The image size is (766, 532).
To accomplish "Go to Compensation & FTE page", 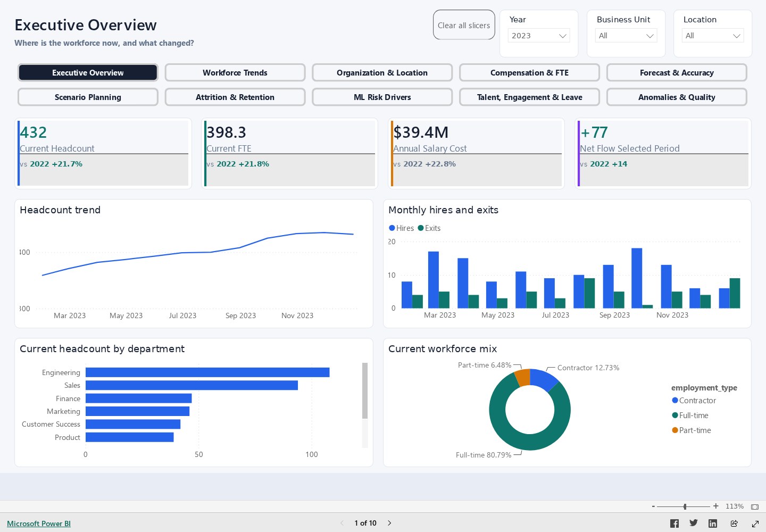I will [529, 72].
